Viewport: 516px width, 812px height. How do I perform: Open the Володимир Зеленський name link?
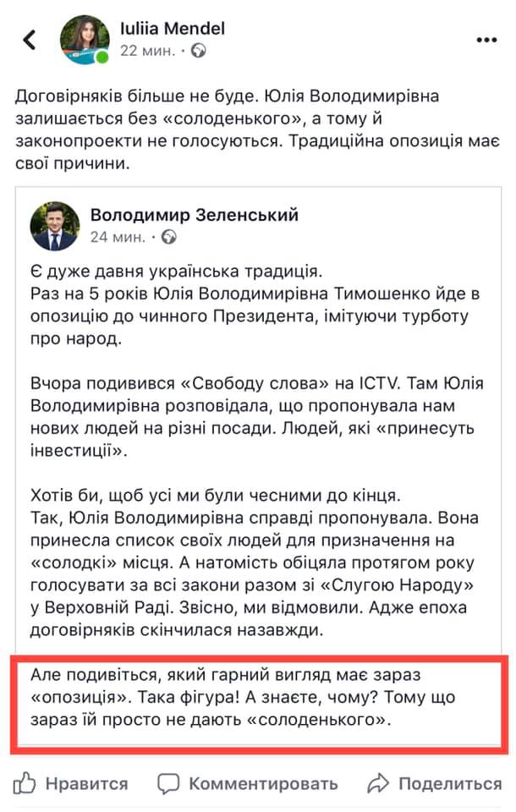click(x=195, y=215)
